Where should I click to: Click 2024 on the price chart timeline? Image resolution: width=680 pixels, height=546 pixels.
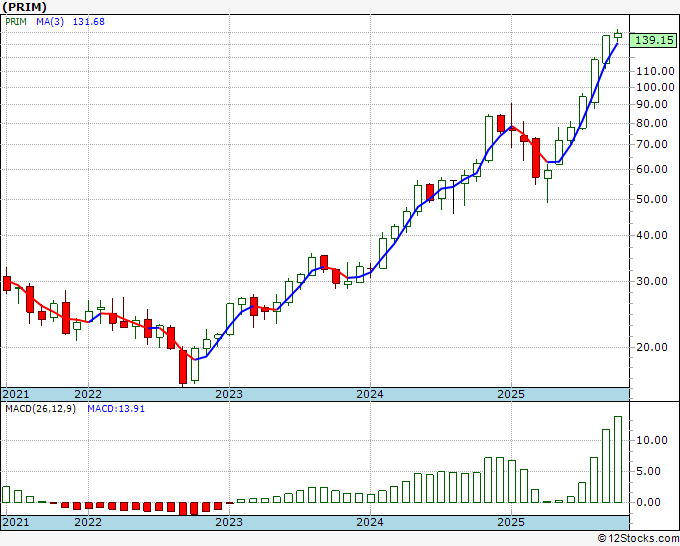point(370,394)
